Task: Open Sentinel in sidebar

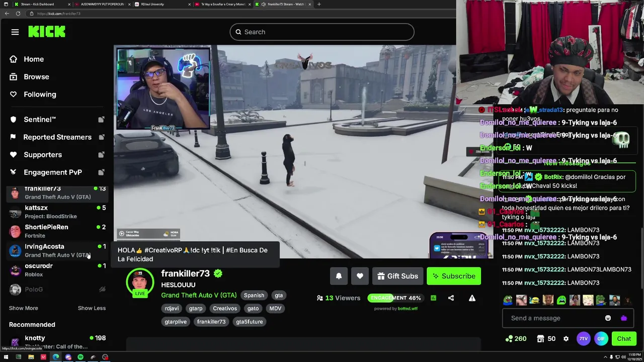Action: click(40, 120)
